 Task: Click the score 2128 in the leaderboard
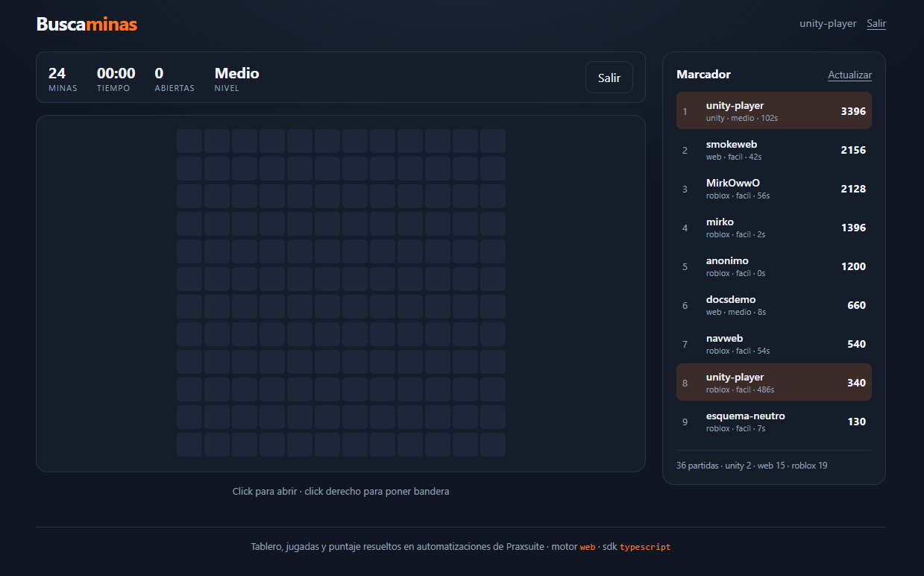point(853,189)
